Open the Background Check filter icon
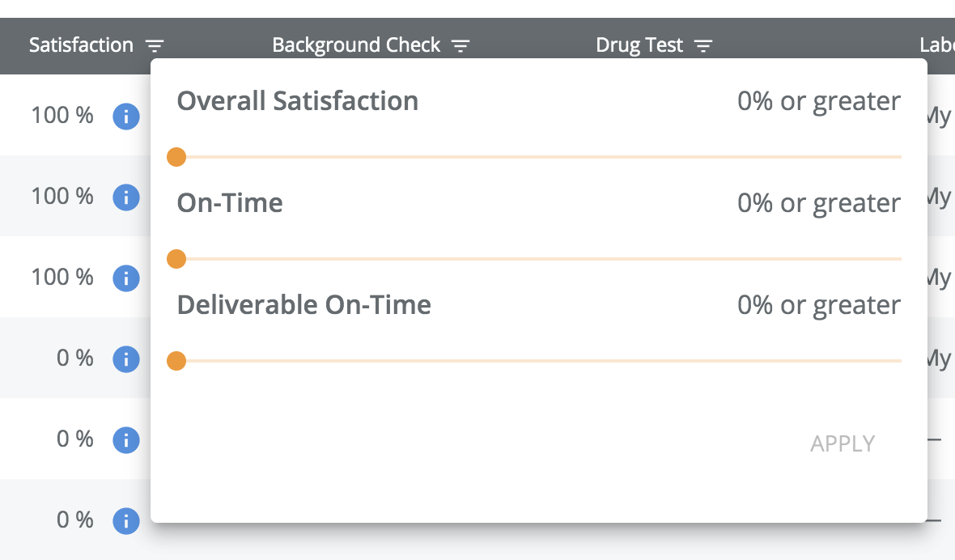Screen dimensions: 955x560 pos(461,46)
